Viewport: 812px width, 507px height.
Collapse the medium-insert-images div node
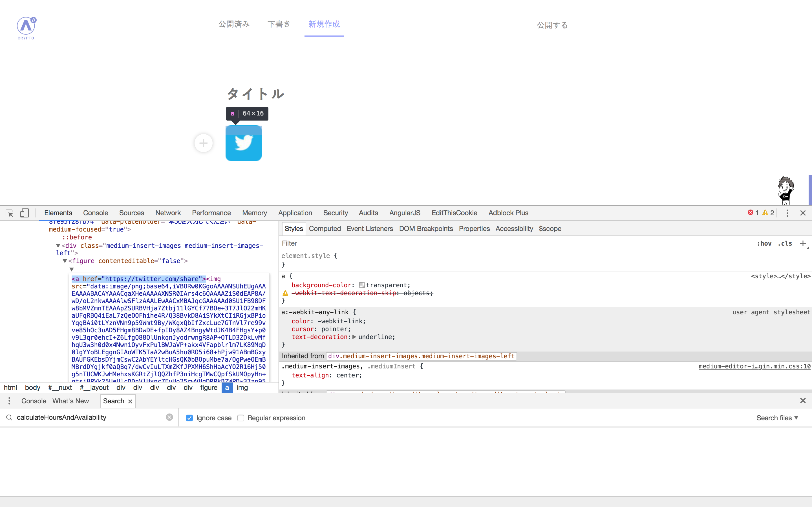[x=58, y=246]
